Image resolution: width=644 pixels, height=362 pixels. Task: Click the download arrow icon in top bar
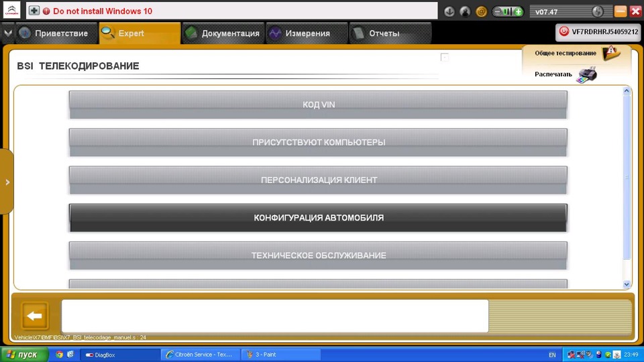[x=449, y=11]
